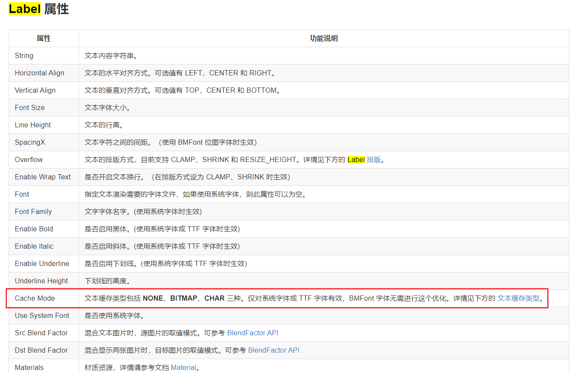588x373 pixels.
Task: Click the "Label 属性" page heading
Action: click(39, 9)
